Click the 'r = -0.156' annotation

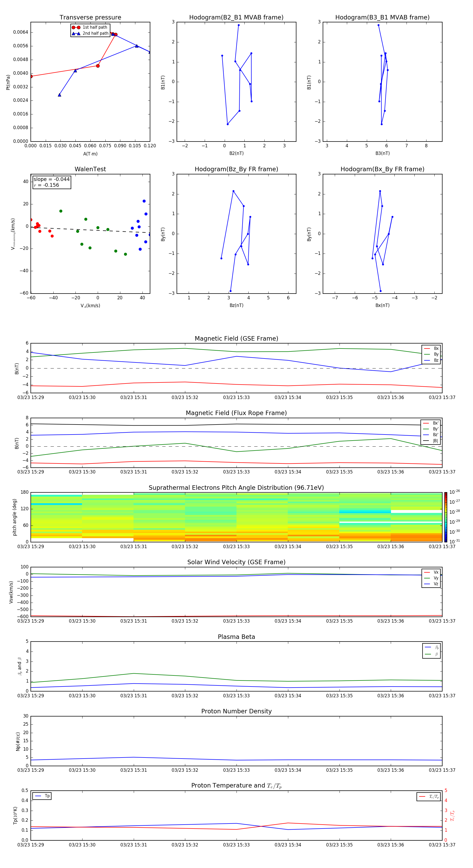click(47, 185)
